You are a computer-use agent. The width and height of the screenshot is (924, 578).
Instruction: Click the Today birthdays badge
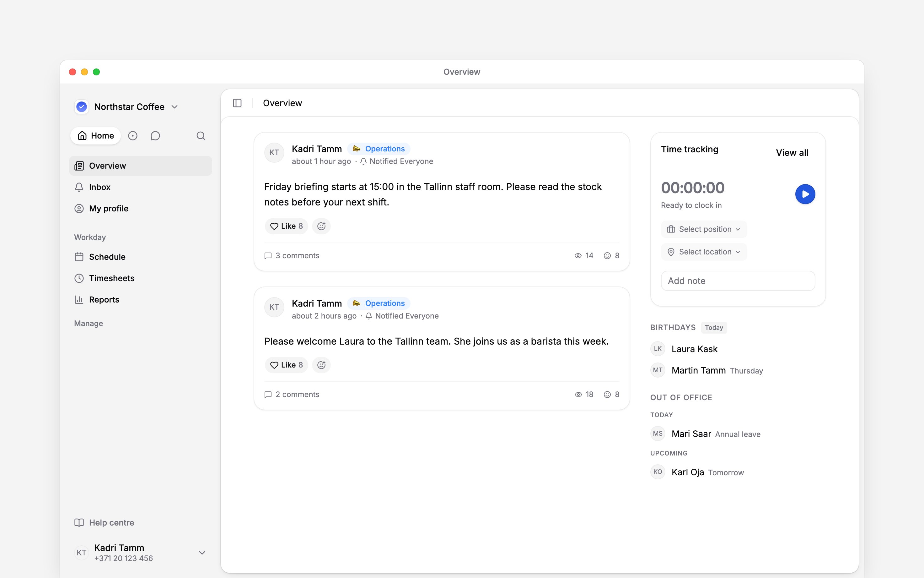(714, 328)
